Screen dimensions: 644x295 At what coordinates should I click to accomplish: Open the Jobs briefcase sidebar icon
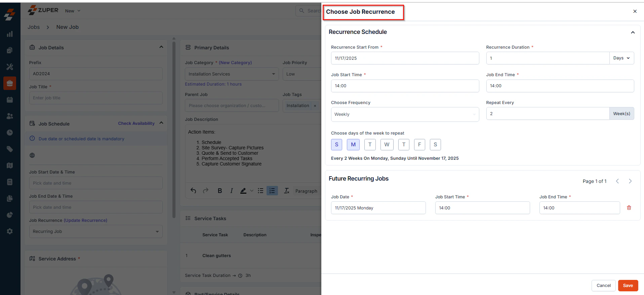[x=10, y=83]
